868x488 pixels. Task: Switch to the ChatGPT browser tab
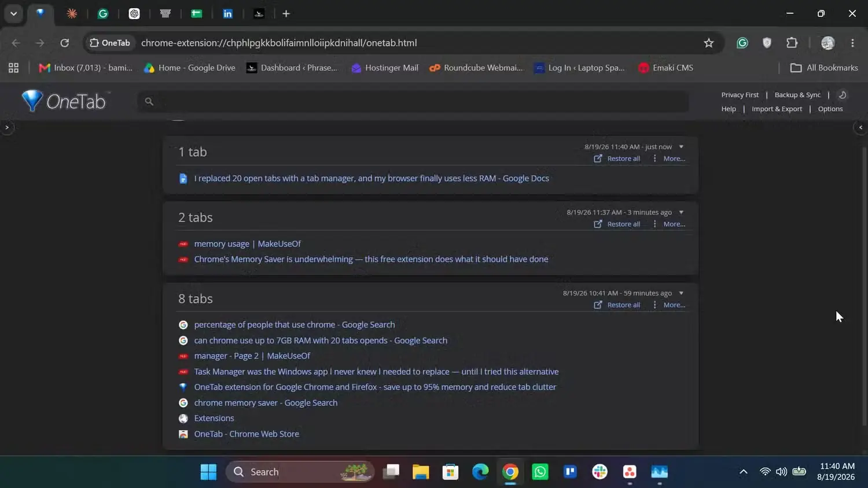pos(134,13)
